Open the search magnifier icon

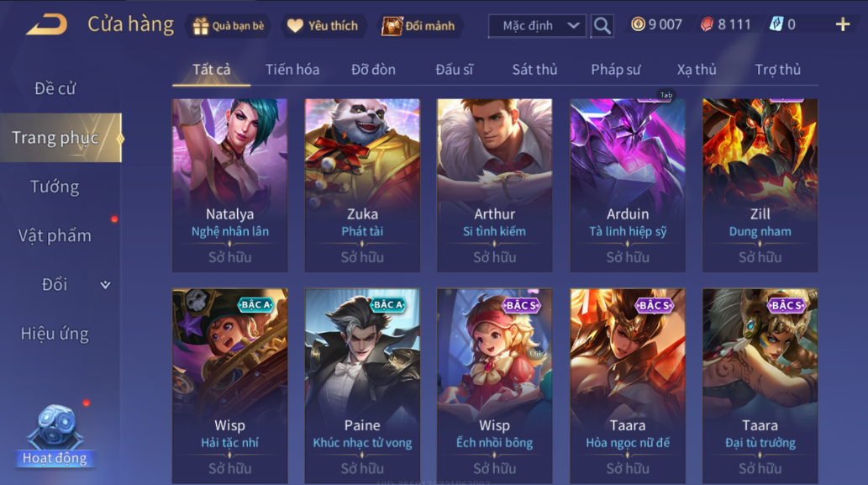click(x=602, y=25)
